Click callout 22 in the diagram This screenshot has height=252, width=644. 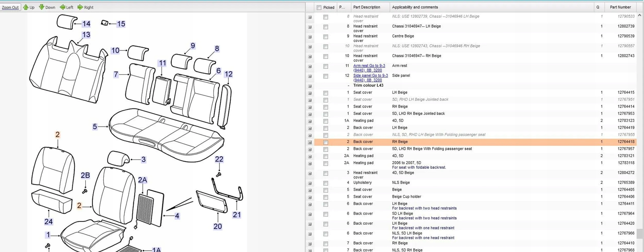tap(219, 159)
